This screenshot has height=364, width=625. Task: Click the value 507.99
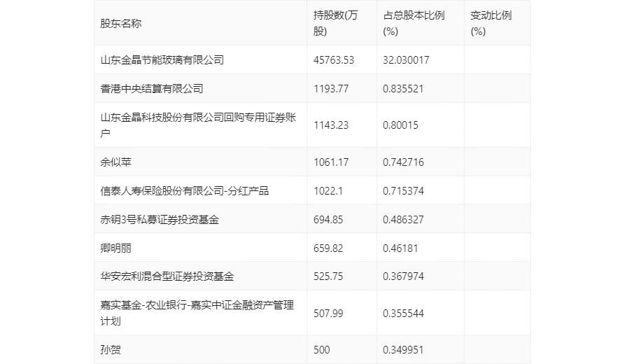pos(328,314)
